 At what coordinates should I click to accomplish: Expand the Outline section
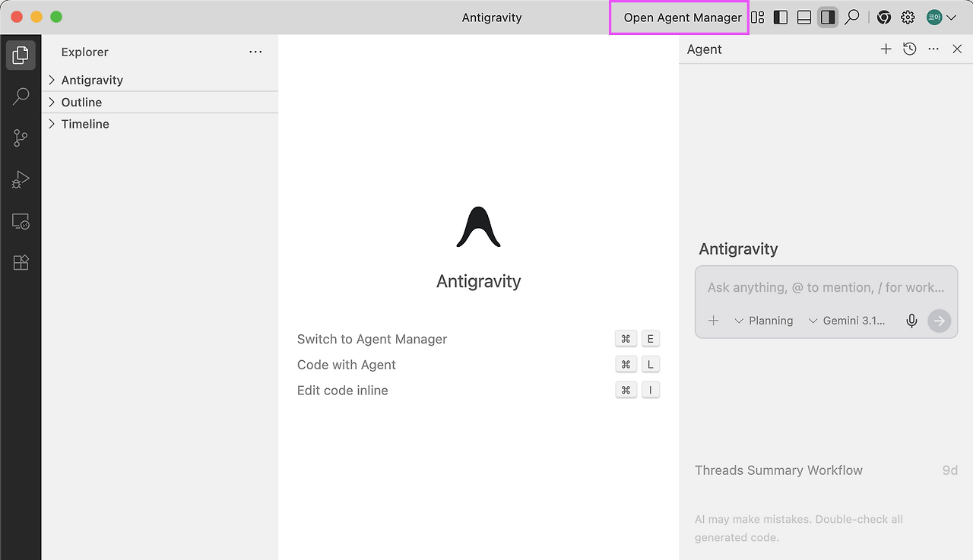pyautogui.click(x=160, y=102)
